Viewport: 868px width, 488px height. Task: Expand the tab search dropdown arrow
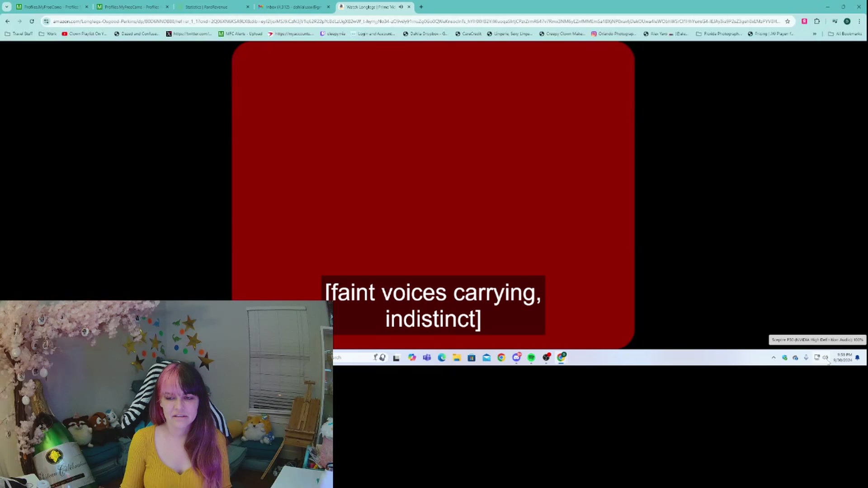7,7
